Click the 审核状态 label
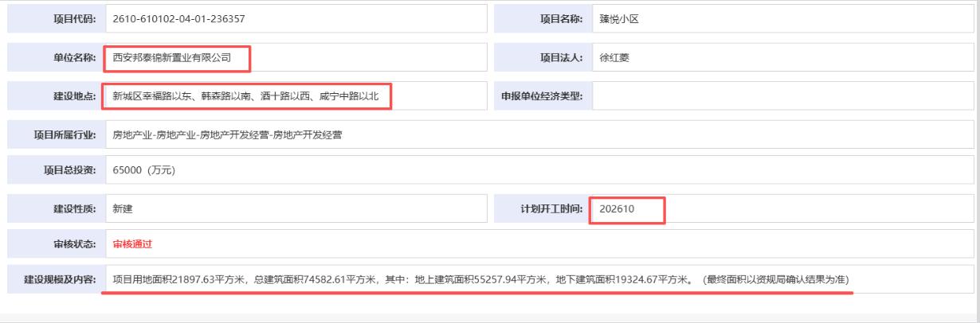The height and width of the screenshot is (323, 980). [x=73, y=243]
